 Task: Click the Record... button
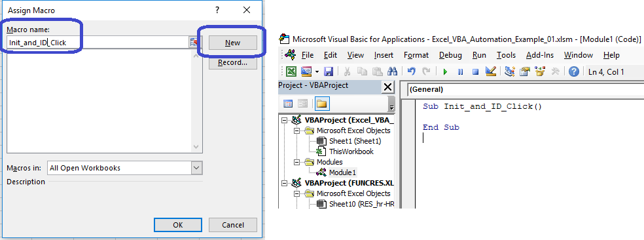point(232,62)
